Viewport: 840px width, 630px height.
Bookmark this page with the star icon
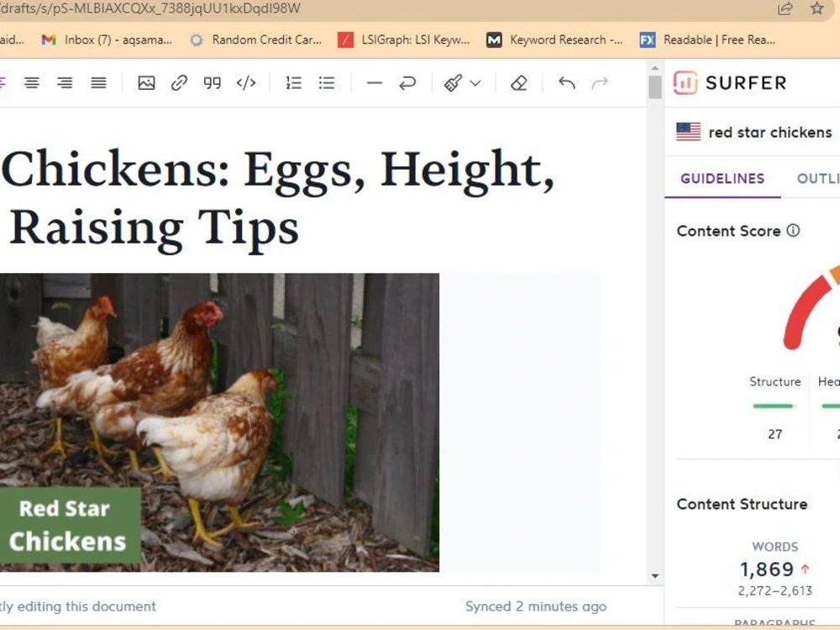[x=817, y=8]
